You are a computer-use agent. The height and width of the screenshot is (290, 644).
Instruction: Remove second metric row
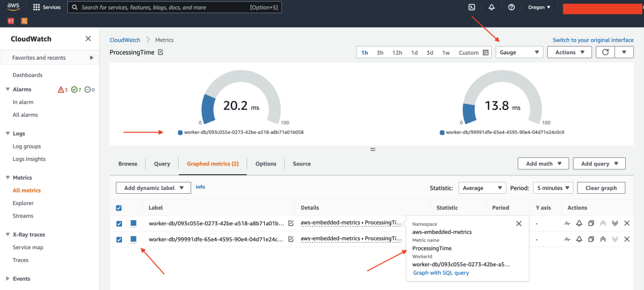click(x=627, y=239)
